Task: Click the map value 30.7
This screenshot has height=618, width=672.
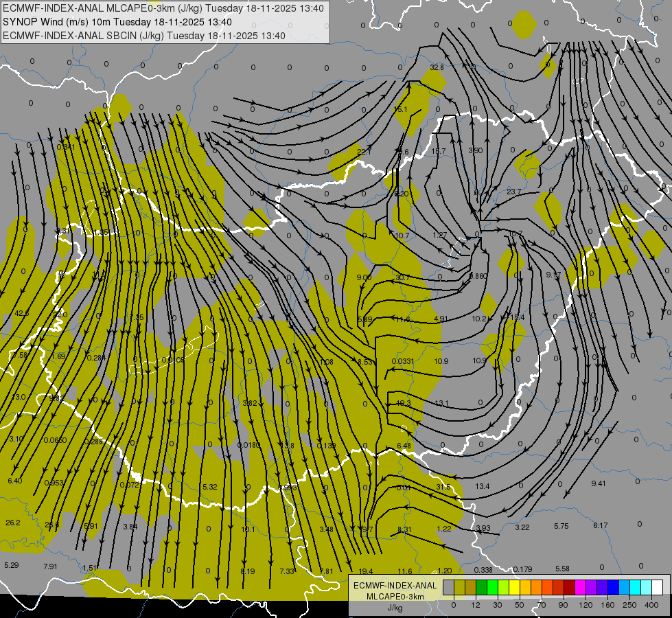Action: (402, 277)
